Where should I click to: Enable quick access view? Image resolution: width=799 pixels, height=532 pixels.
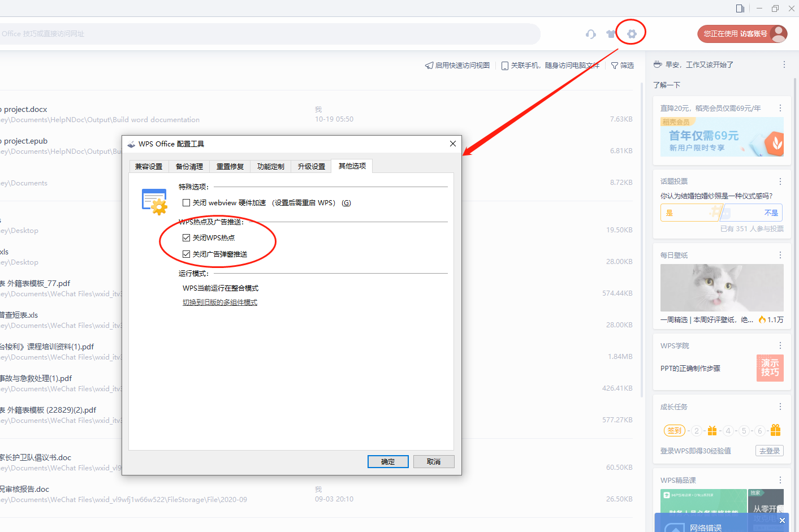(x=457, y=66)
